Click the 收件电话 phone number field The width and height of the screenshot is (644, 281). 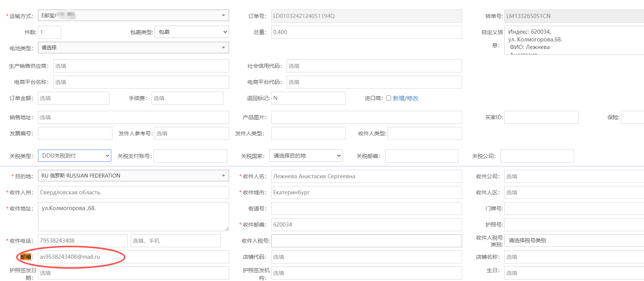coord(83,241)
